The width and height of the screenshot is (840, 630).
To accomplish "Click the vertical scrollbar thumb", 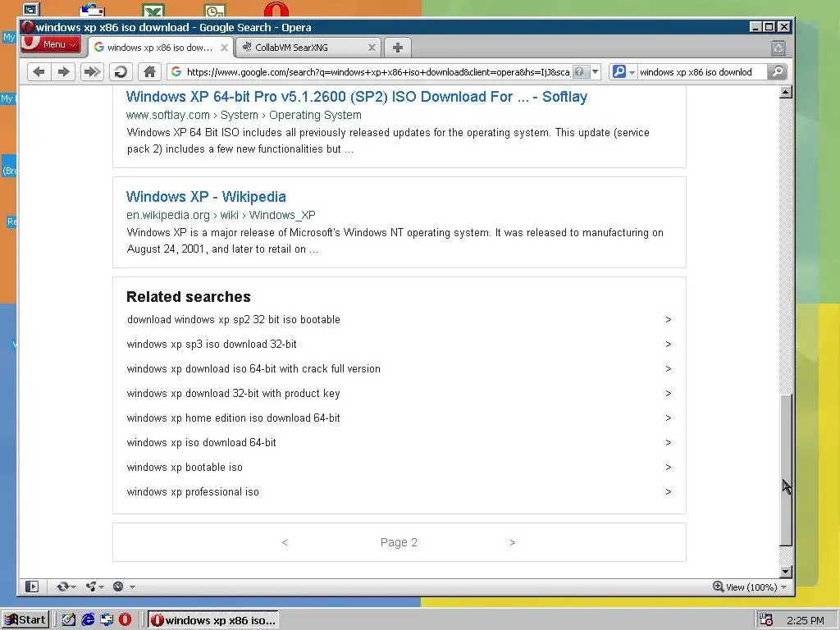I will tap(785, 470).
